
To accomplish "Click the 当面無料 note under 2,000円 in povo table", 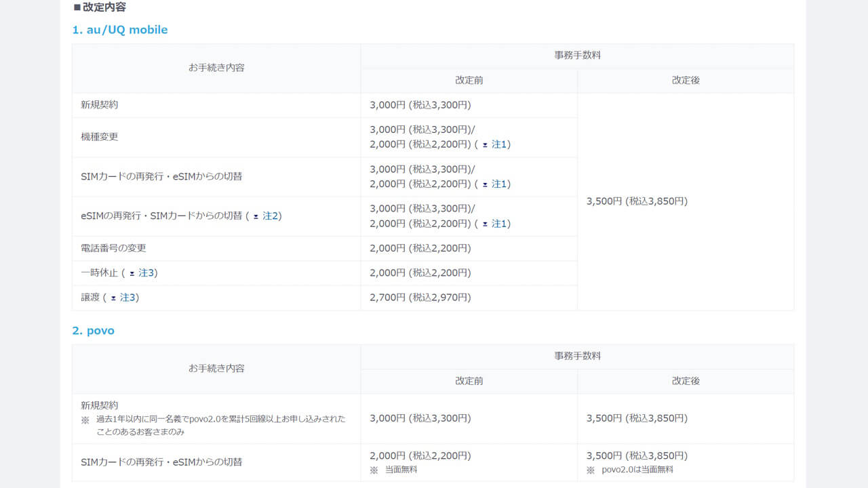I will point(401,470).
